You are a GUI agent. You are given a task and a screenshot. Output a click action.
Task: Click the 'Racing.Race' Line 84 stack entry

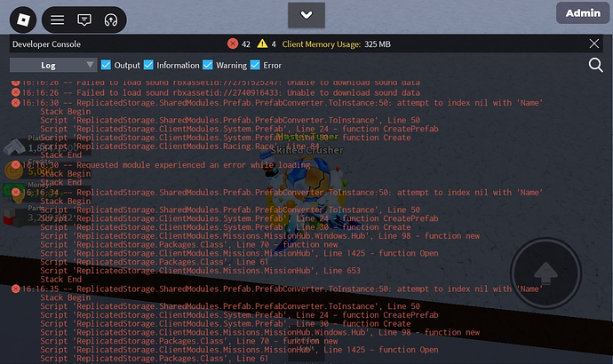[x=179, y=146]
